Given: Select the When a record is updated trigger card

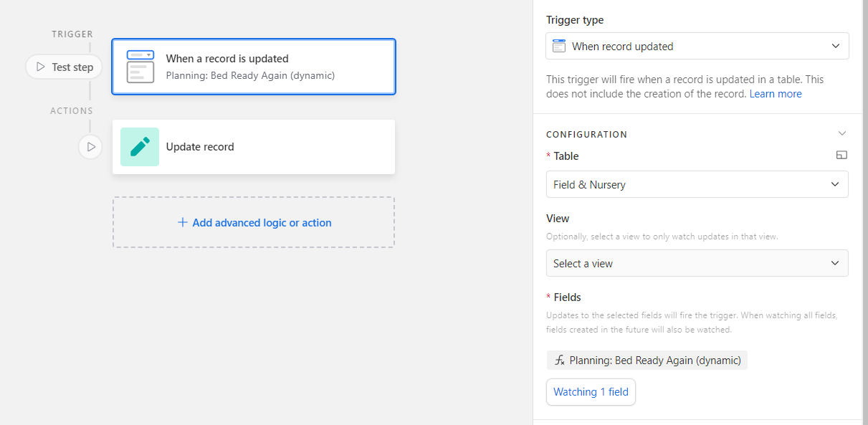Looking at the screenshot, I should click(x=254, y=67).
